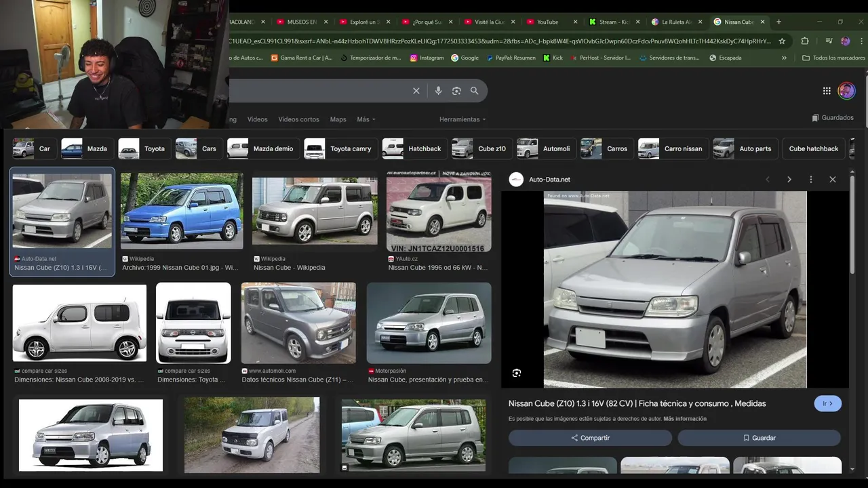This screenshot has height=488, width=868.
Task: Open the automoli.com Datos técnicos thumbnail
Action: 298,323
